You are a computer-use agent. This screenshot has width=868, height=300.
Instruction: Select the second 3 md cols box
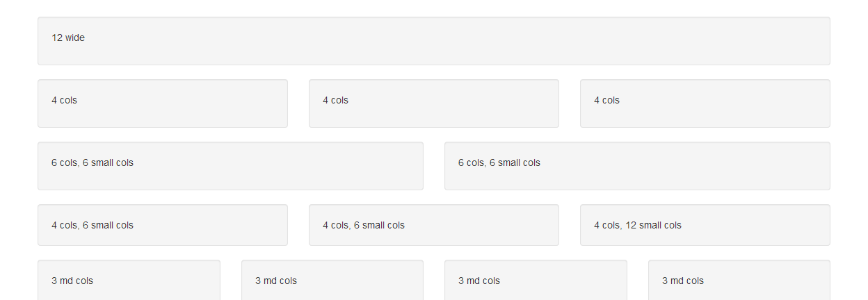332,280
